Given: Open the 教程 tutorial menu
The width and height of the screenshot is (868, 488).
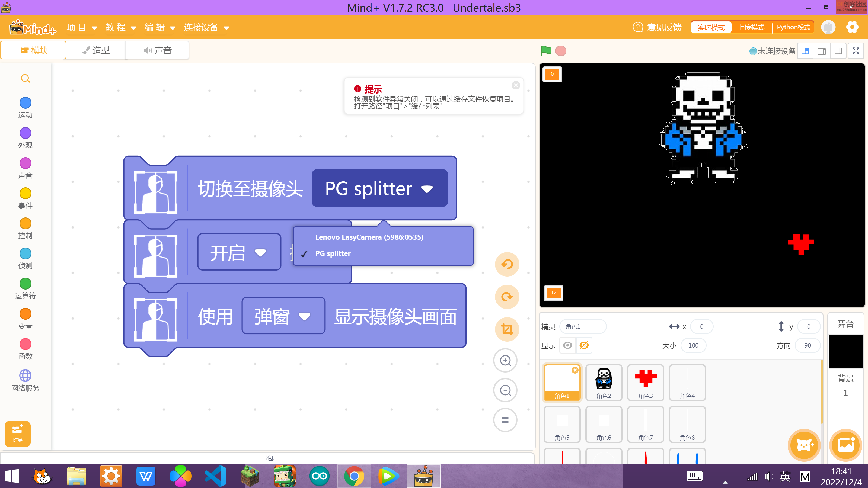Looking at the screenshot, I should 121,27.
